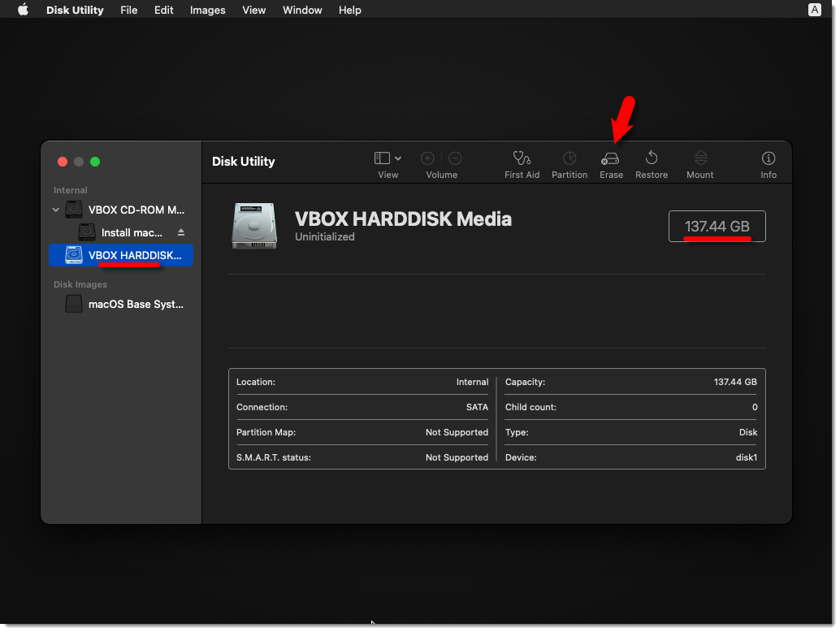Click the macOS Base System disk icon
840x632 pixels.
click(x=73, y=304)
